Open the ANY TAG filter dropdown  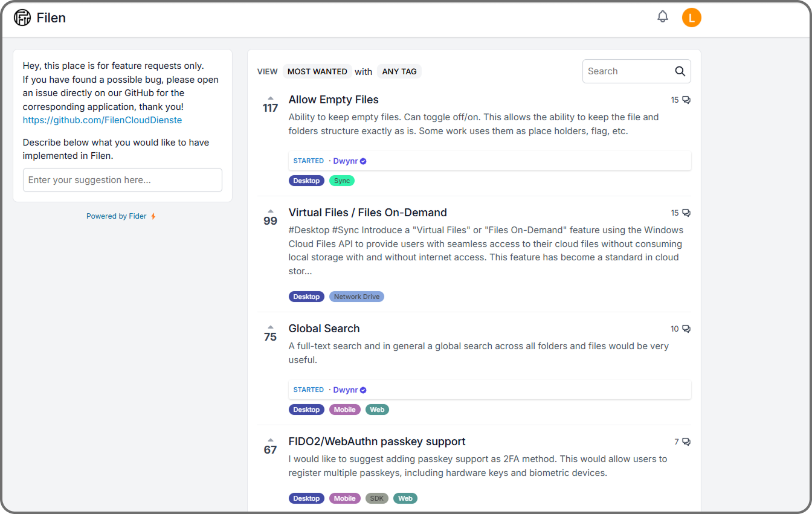(x=399, y=71)
